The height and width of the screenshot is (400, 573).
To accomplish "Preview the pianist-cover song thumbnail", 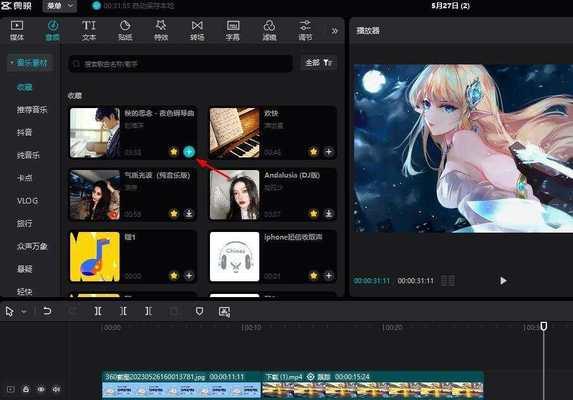I will (95, 133).
